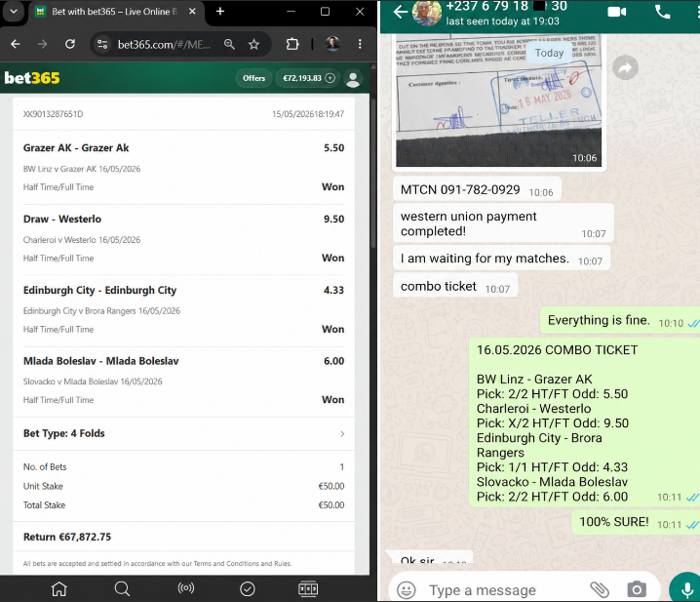The height and width of the screenshot is (602, 700).
Task: Click the western union payment completed message
Action: click(x=503, y=223)
